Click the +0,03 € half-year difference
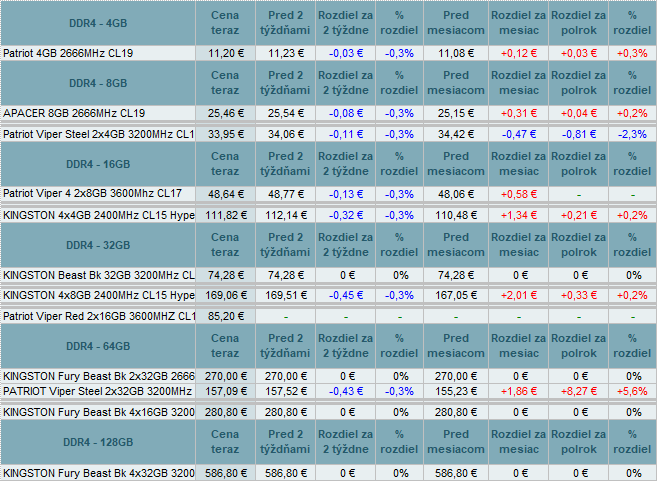The height and width of the screenshot is (481, 657). 579,53
